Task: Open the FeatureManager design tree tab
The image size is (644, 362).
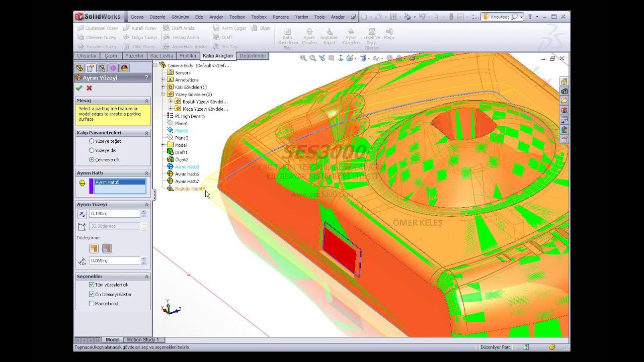Action: [79, 68]
